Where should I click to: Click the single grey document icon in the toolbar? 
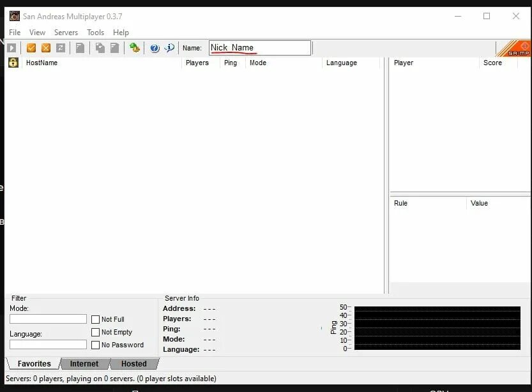(x=80, y=48)
